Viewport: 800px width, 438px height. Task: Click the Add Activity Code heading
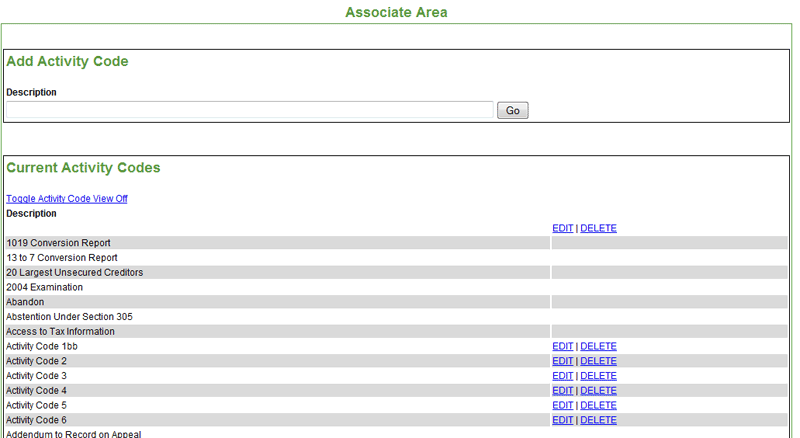[67, 61]
